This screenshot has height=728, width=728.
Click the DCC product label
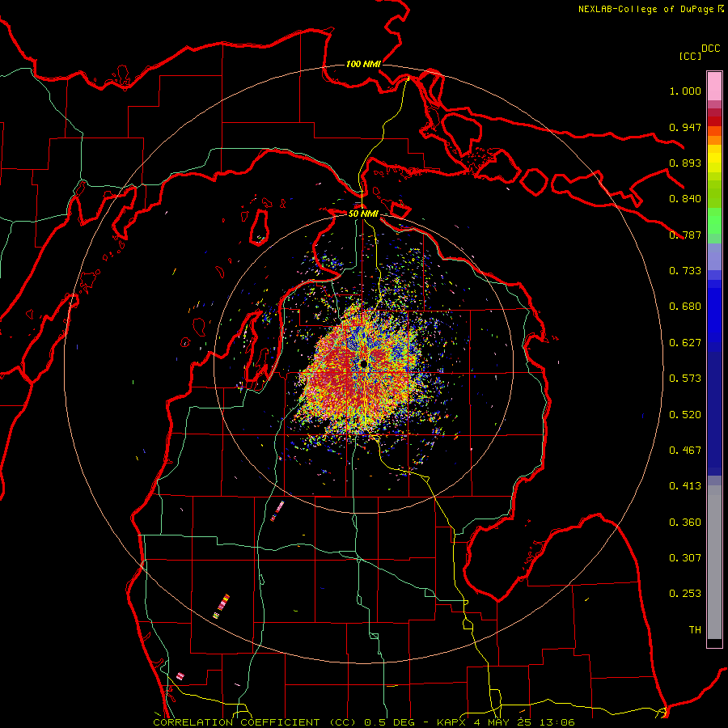point(710,49)
